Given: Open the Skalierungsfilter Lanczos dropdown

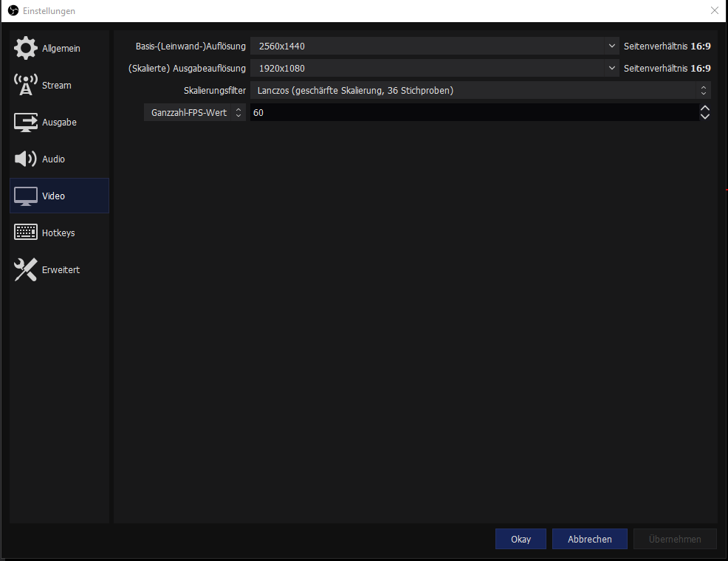Looking at the screenshot, I should point(480,90).
